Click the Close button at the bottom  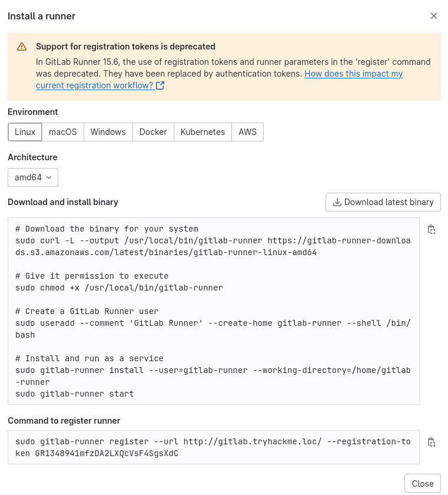pyautogui.click(x=423, y=483)
